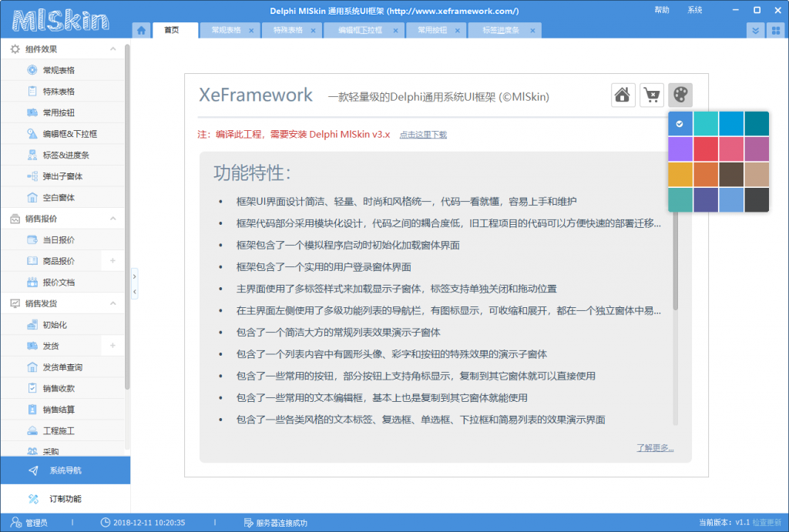789x532 pixels.
Task: Collapse the 组件效果 group
Action: 112,49
